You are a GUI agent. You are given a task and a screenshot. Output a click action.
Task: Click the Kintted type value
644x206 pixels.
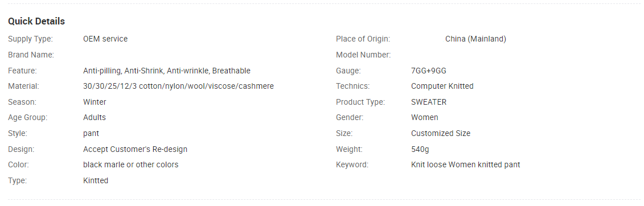coord(96,180)
